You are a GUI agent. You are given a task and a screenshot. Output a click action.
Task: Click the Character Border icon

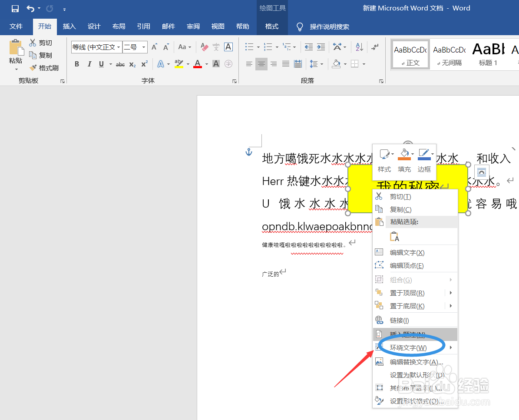228,47
